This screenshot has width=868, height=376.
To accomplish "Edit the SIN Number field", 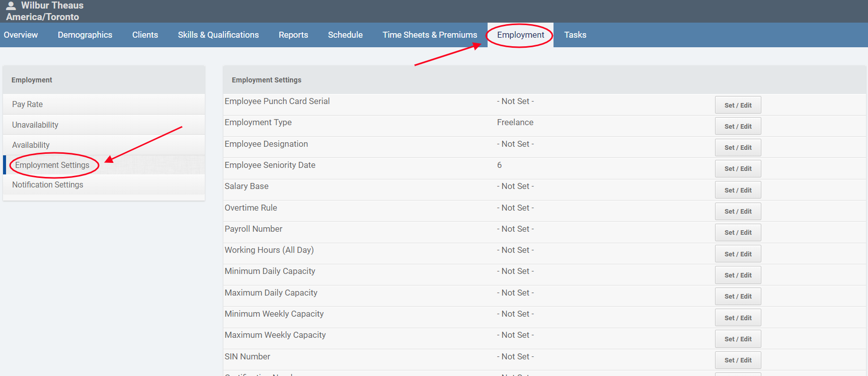I will point(738,360).
